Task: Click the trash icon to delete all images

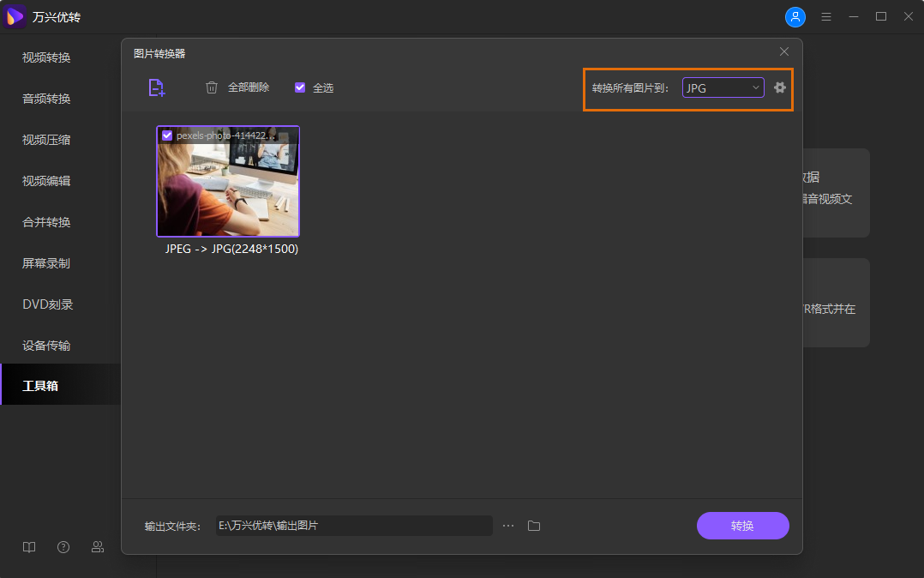Action: tap(211, 87)
